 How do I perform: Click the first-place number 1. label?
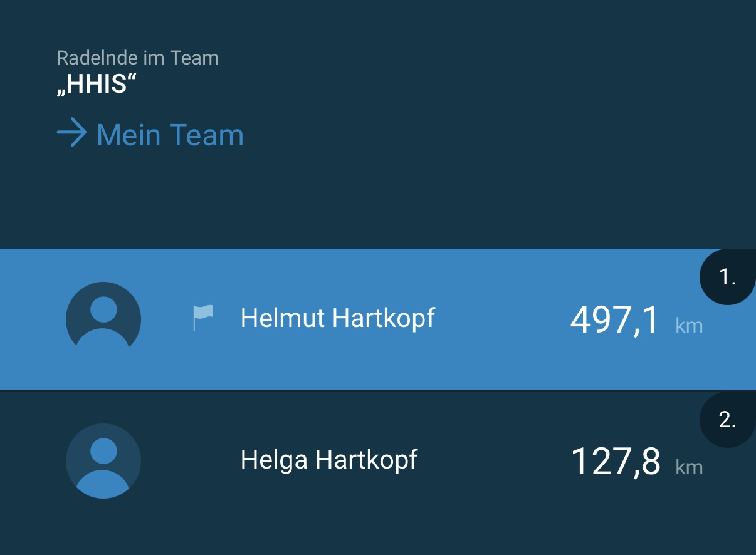[x=727, y=277]
